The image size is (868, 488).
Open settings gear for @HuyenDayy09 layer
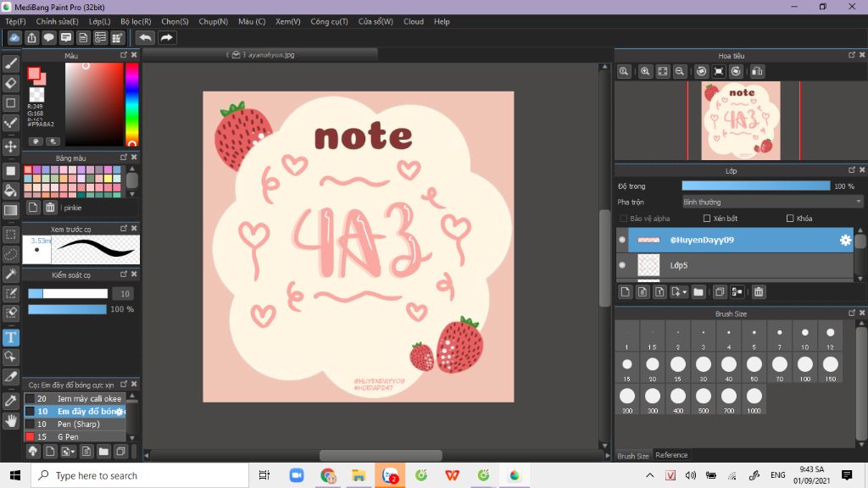coord(845,240)
